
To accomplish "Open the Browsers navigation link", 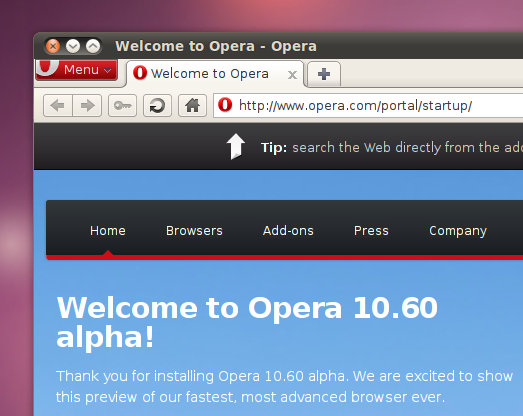I will 194,231.
